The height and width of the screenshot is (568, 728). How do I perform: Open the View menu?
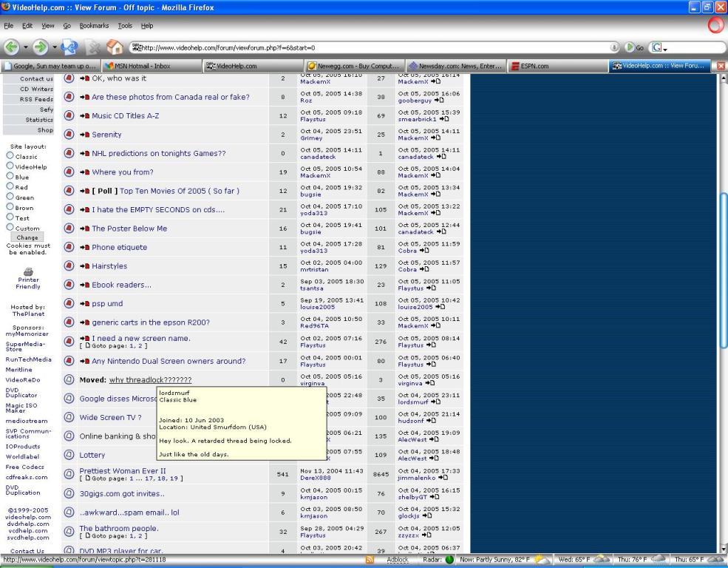point(48,26)
